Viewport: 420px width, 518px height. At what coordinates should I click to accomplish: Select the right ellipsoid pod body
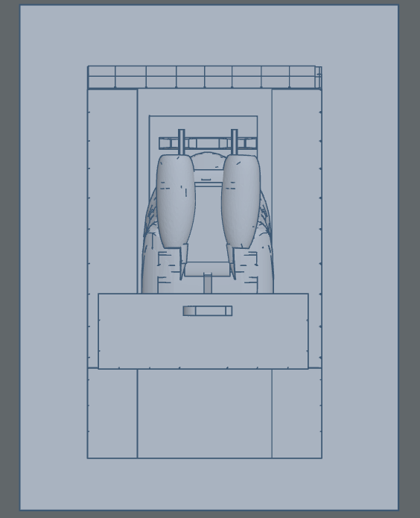coord(241,201)
